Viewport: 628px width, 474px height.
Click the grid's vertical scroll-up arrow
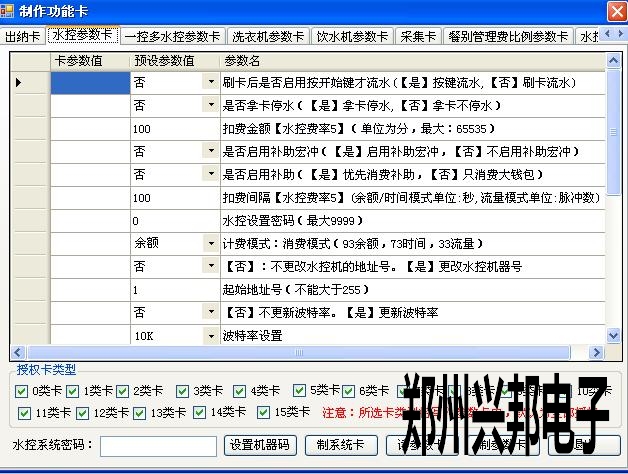pos(613,60)
